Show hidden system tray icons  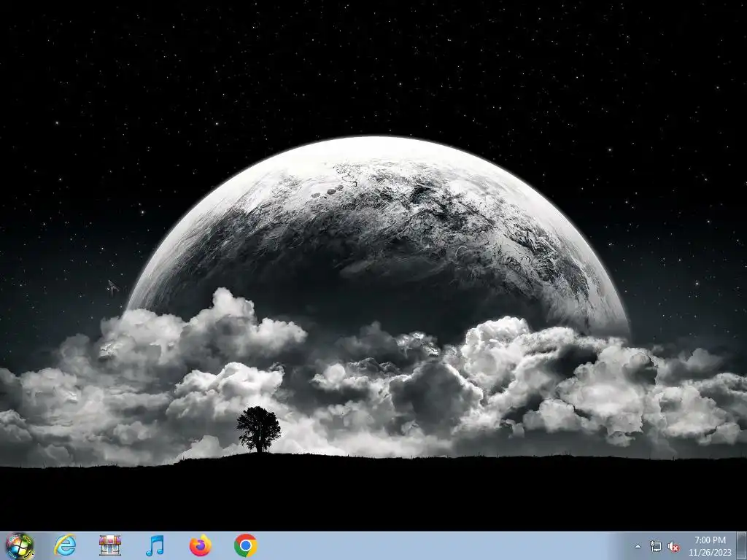(x=638, y=546)
